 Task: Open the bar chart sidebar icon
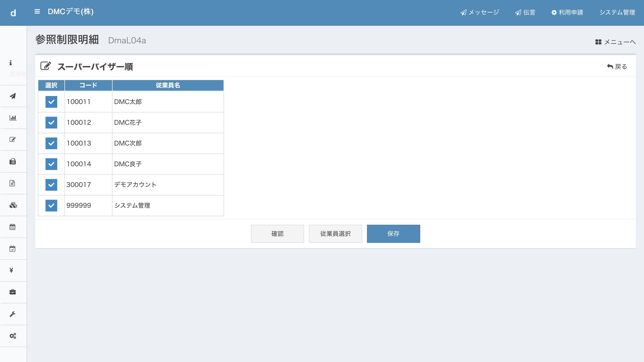13,118
